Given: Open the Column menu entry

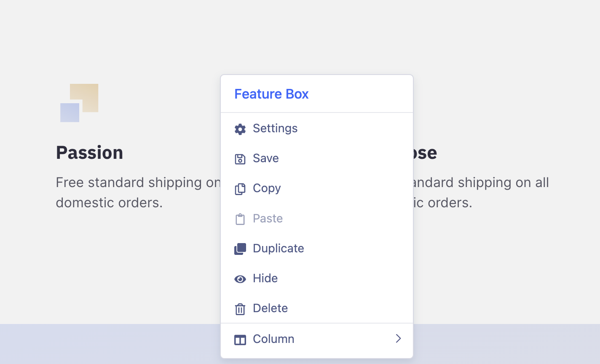Looking at the screenshot, I should [274, 339].
